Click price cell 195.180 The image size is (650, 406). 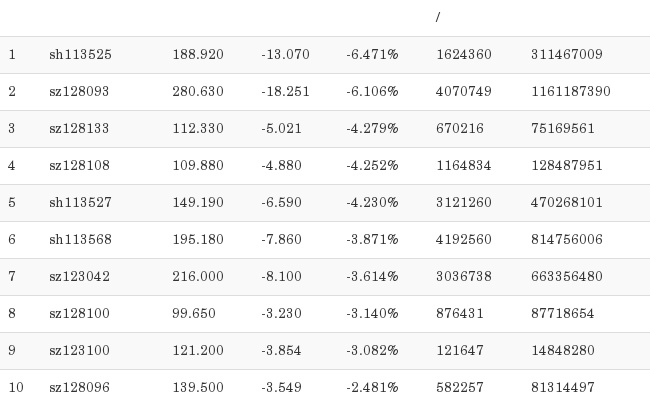pyautogui.click(x=198, y=240)
